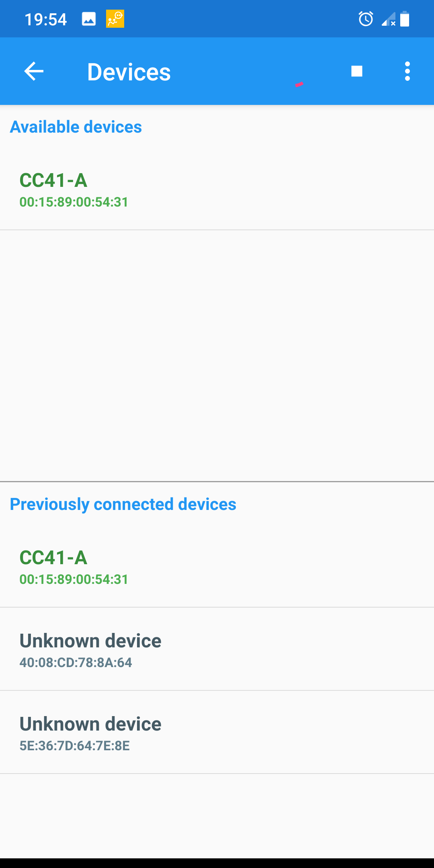Select CC41-A under Previously connected devices

[x=217, y=566]
